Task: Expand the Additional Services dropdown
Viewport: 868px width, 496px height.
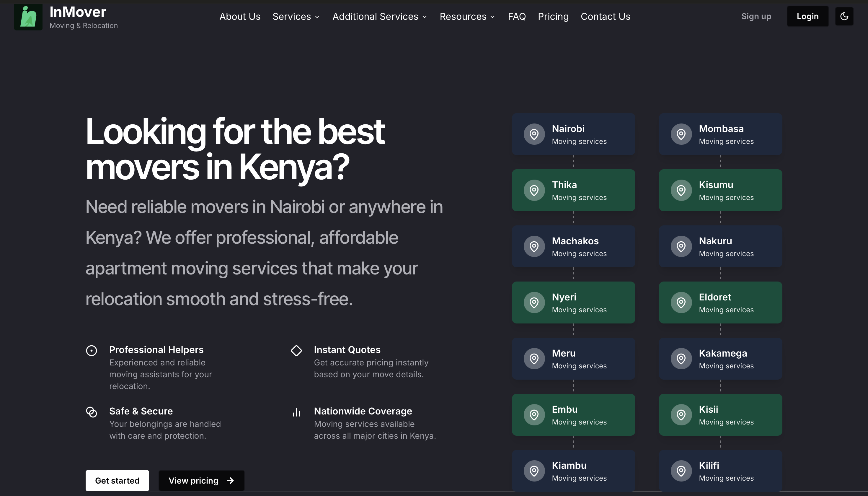Action: coord(380,16)
